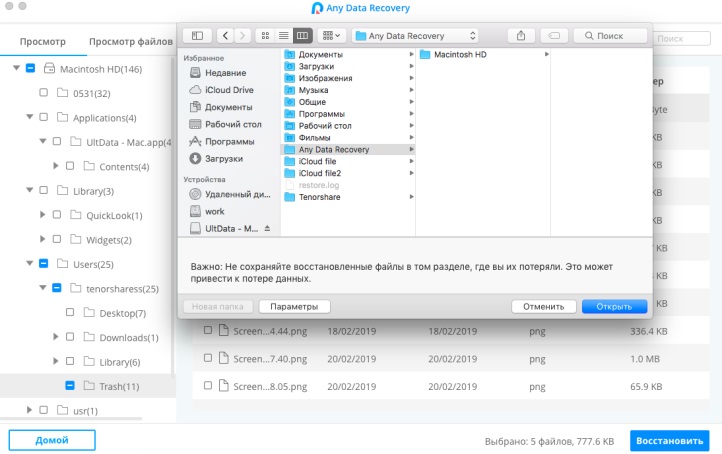
Task: Select Фильмы folder in column browser
Action: click(x=348, y=138)
